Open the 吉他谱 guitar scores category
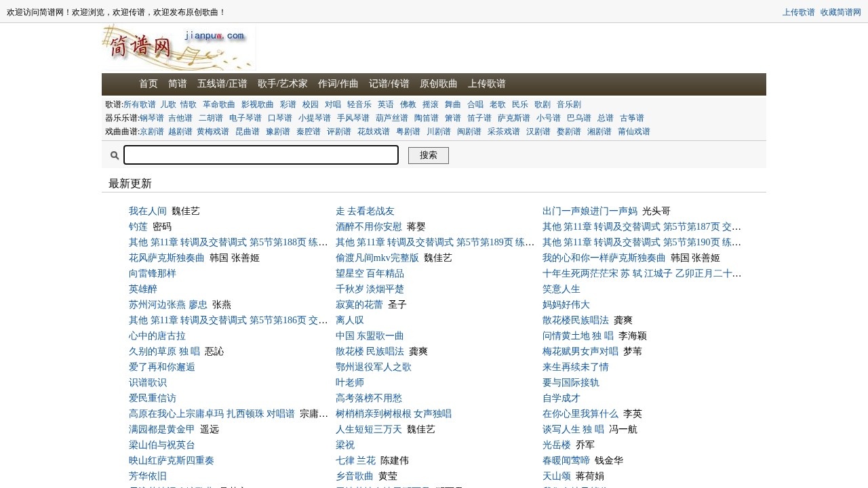 [180, 117]
